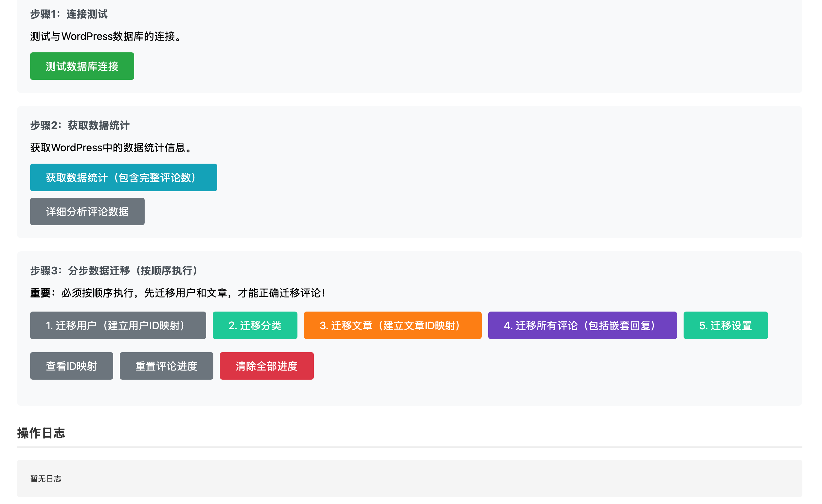Click the 必须按顺序执行 warning sentence
Image resolution: width=822 pixels, height=504 pixels.
click(x=193, y=293)
